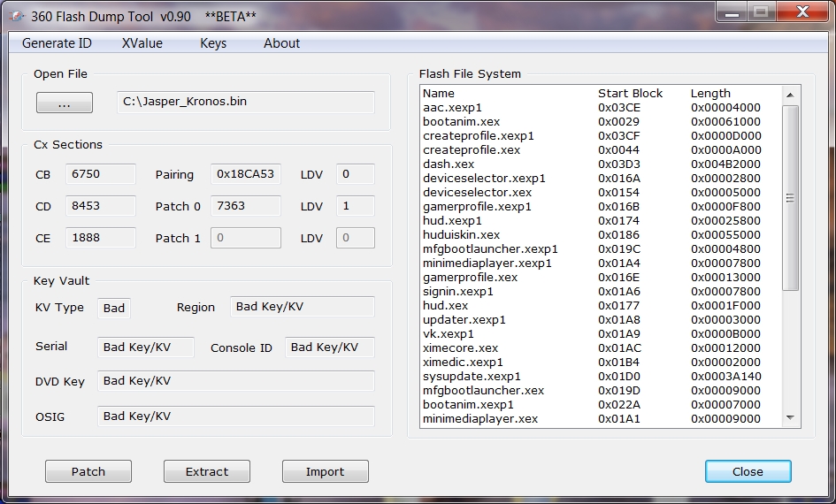Open the Generate ID menu
This screenshot has height=504, width=836.
[x=57, y=43]
